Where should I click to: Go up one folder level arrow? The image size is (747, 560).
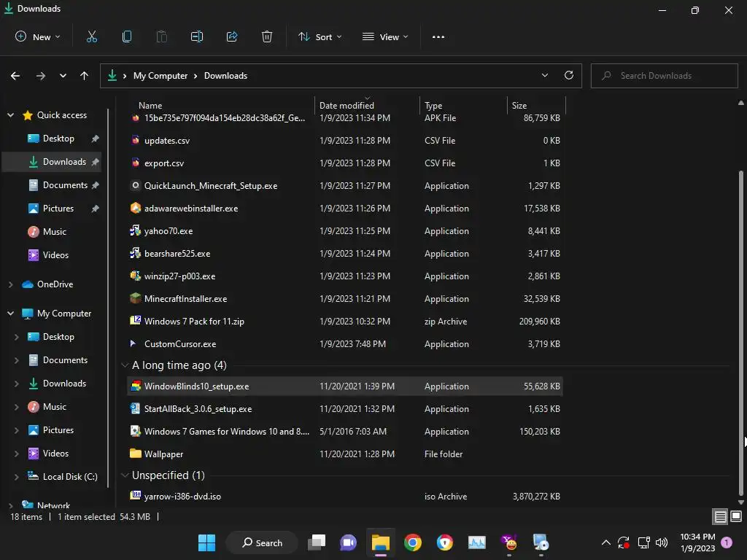(85, 76)
